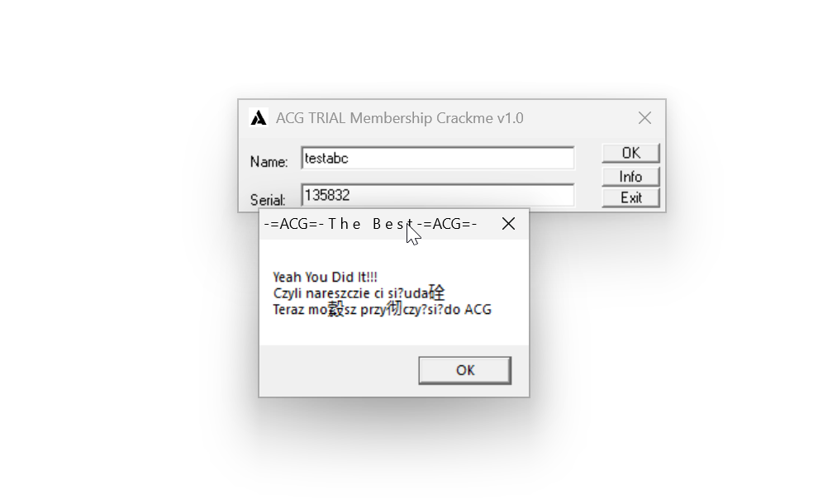The height and width of the screenshot is (504, 818).
Task: Close the ACG TRIAL Membership Crackme window
Action: [x=644, y=118]
